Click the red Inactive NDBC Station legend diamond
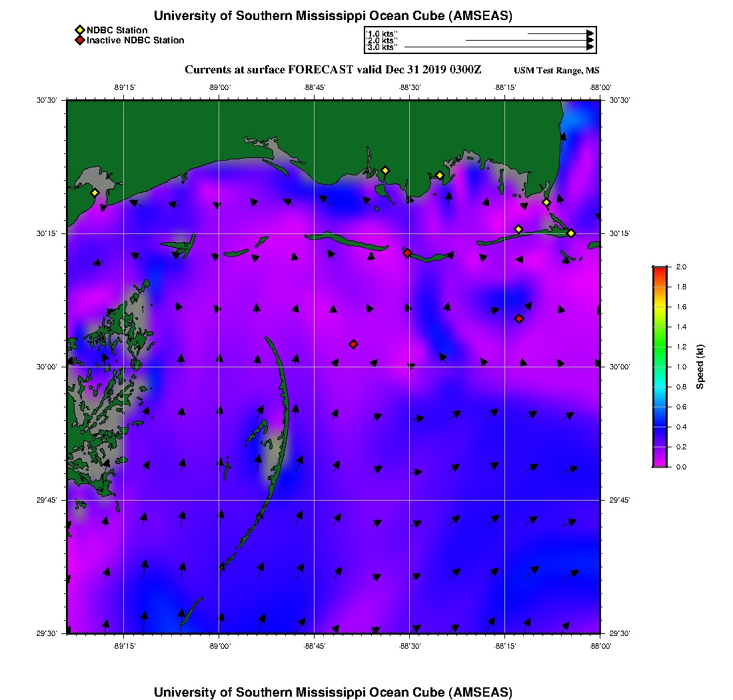Viewport: 733px width, 700px height. coord(79,41)
